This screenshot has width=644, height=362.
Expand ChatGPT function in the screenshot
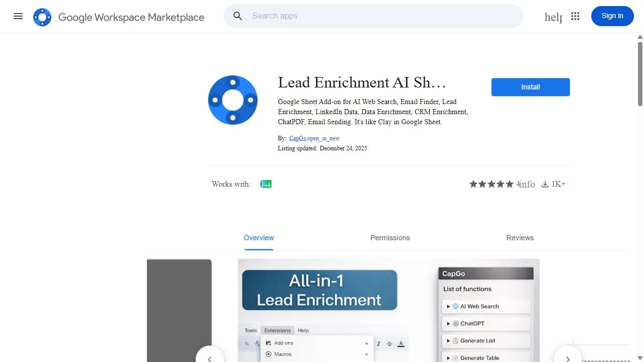point(486,323)
